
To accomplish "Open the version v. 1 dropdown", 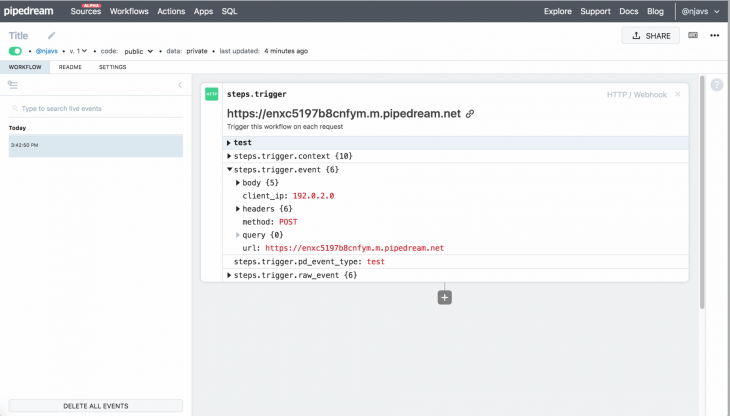I will 79,51.
